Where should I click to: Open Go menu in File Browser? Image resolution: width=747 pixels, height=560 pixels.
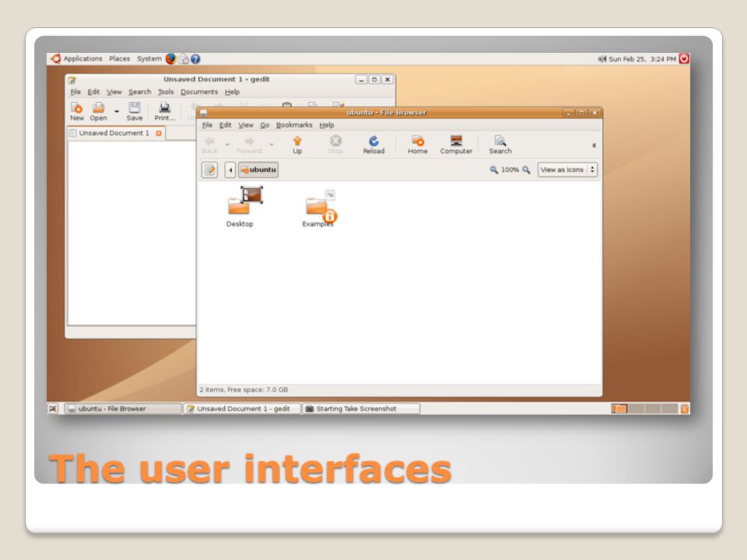click(x=265, y=124)
